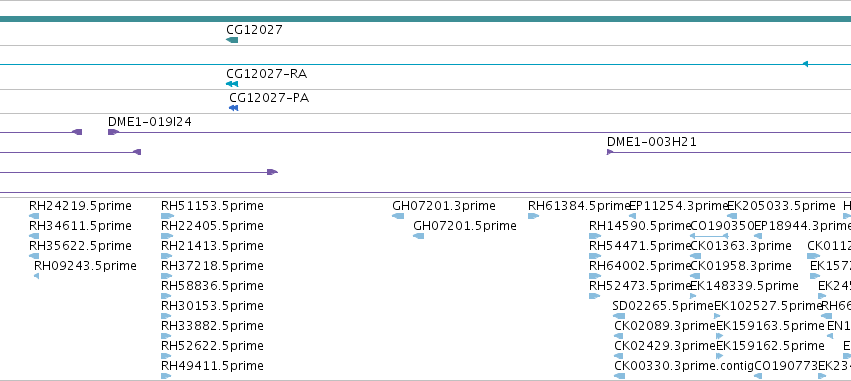
Task: Click the RH49411.5prime label text
Action: pyautogui.click(x=212, y=366)
